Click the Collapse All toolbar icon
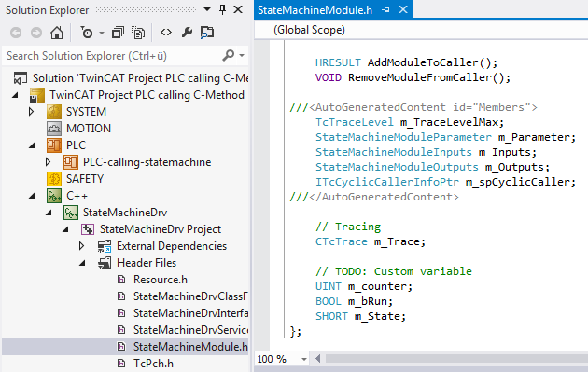The height and width of the screenshot is (372, 588). [x=118, y=33]
